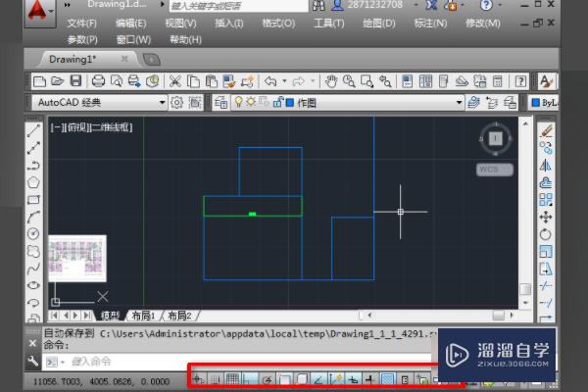Select the Revision Cloud tool

tap(33, 251)
